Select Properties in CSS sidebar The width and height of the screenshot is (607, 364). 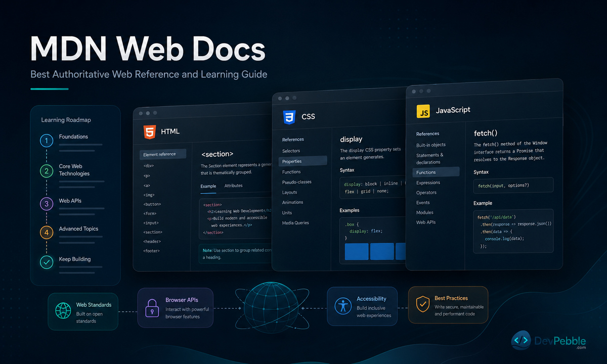point(302,161)
